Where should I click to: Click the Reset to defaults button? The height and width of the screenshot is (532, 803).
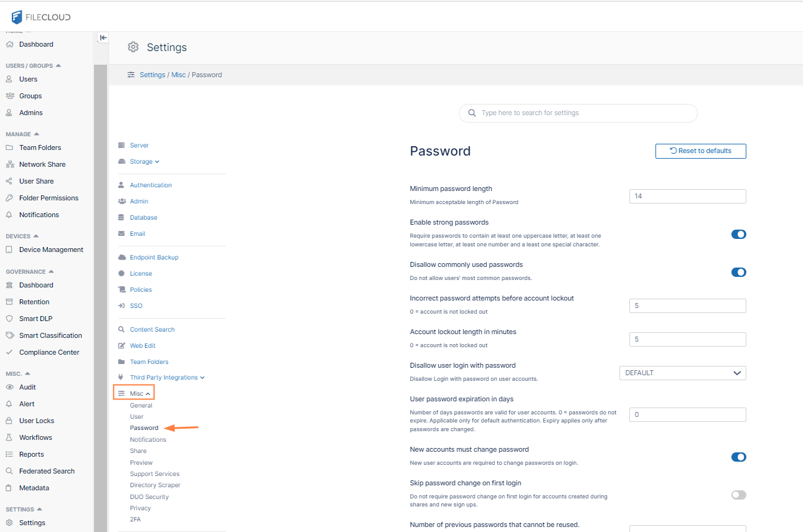pyautogui.click(x=700, y=151)
